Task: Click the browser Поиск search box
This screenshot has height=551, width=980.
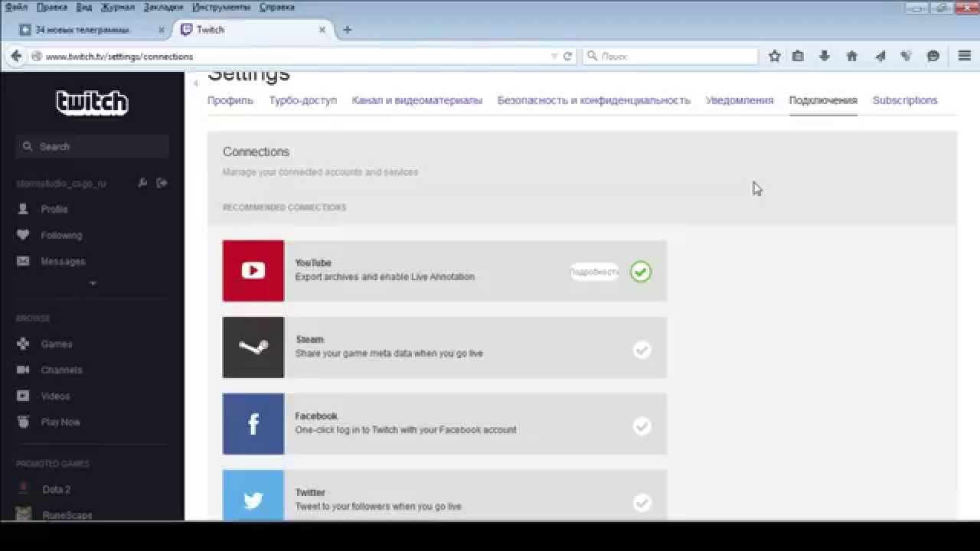Action: click(671, 56)
